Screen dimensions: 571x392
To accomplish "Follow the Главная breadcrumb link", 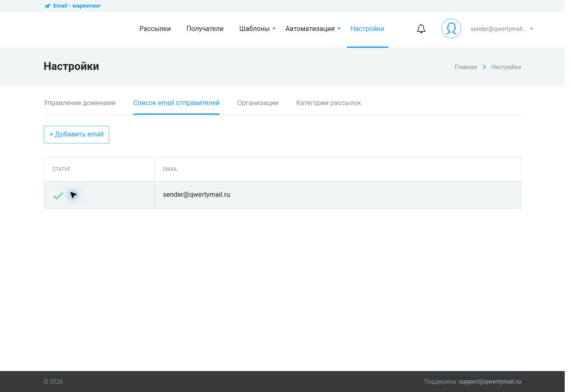I will coord(466,67).
